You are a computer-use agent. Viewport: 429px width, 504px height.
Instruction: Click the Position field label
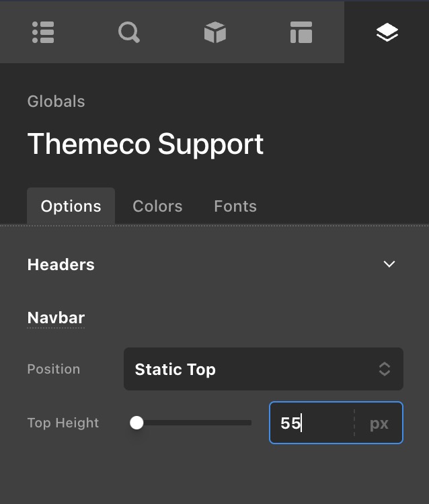point(53,369)
